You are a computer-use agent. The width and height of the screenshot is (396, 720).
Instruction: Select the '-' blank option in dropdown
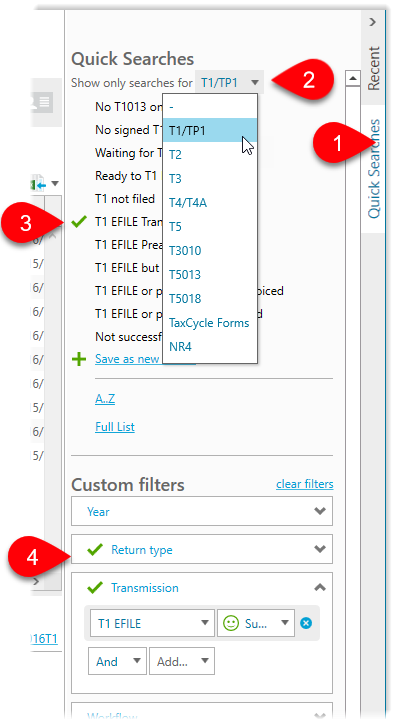[210, 107]
